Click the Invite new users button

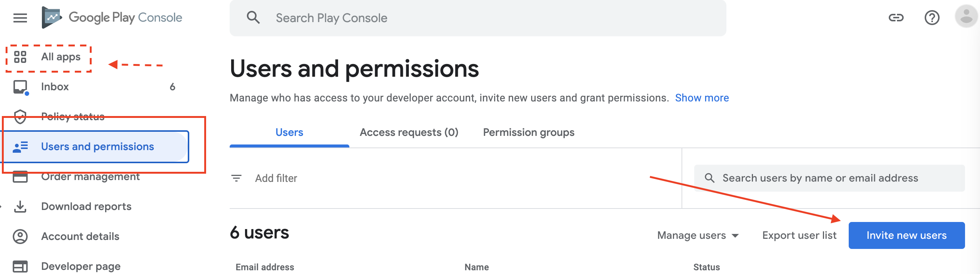pyautogui.click(x=906, y=235)
